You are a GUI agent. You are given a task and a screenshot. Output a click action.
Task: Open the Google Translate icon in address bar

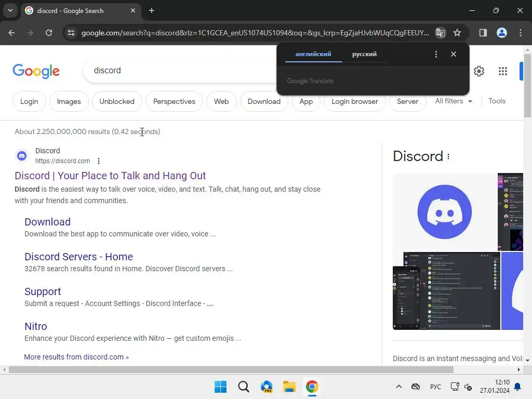click(441, 33)
